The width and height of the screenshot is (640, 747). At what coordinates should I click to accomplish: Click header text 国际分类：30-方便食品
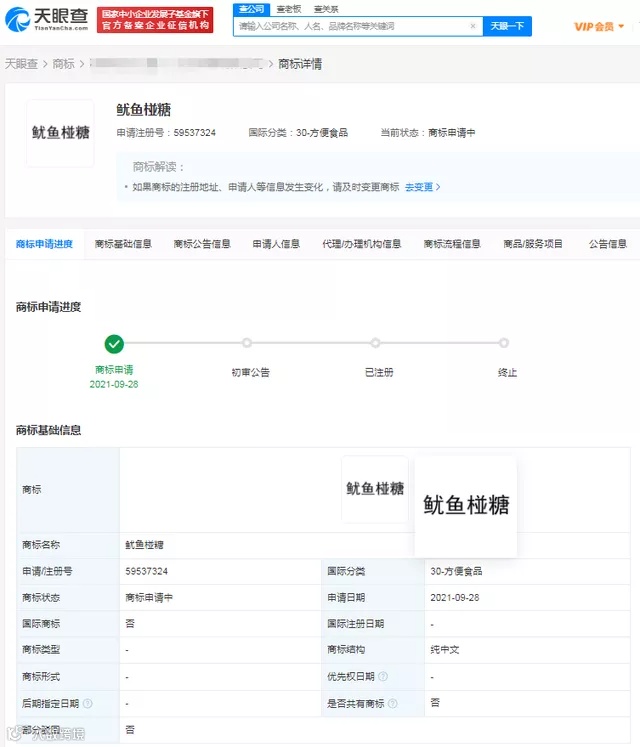tap(298, 132)
